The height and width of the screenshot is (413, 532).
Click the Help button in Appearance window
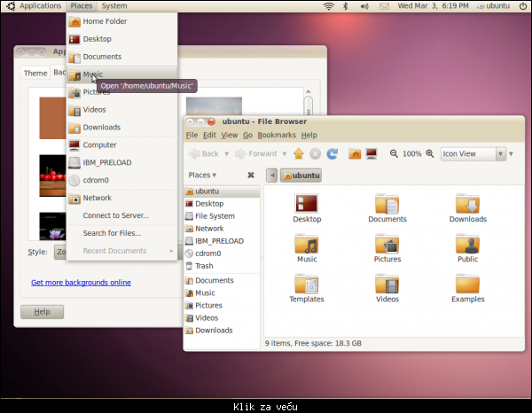pos(42,311)
